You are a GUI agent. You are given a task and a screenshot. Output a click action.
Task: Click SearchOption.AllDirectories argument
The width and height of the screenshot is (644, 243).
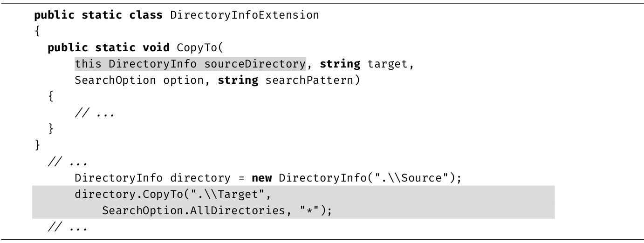[193, 211]
